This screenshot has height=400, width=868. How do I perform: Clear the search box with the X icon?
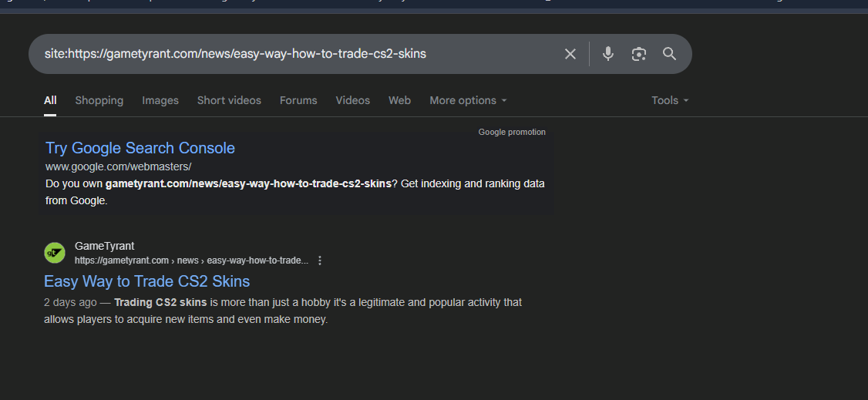570,54
